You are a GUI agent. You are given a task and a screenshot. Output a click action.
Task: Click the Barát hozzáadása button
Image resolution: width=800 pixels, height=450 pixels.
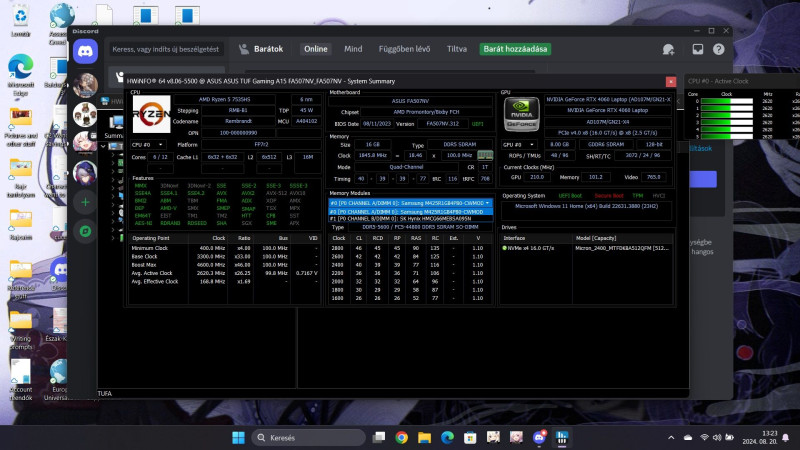point(515,49)
